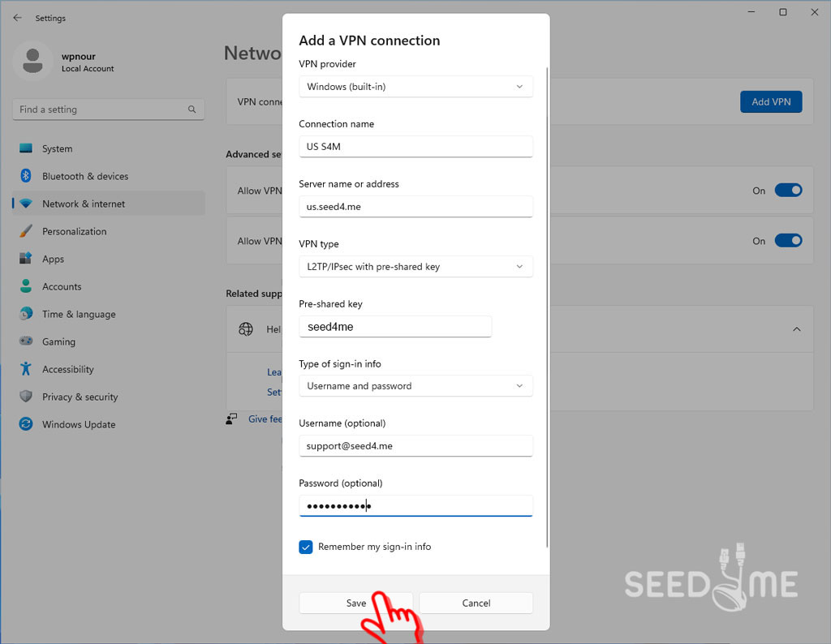Open Bluetooth & devices settings
The height and width of the screenshot is (644, 831).
(x=108, y=176)
